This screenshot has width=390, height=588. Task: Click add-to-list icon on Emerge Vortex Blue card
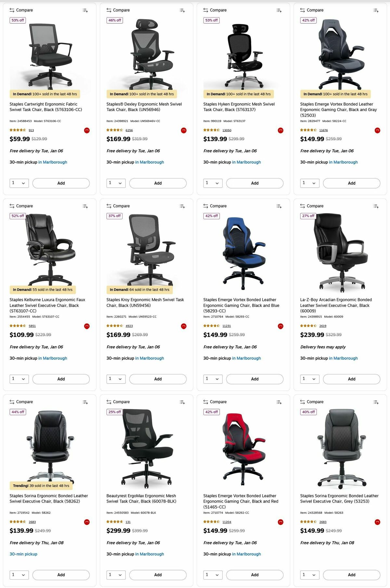tap(279, 206)
